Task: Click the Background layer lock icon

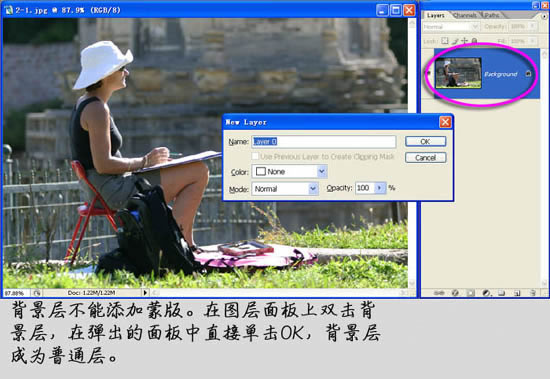Action: 529,73
